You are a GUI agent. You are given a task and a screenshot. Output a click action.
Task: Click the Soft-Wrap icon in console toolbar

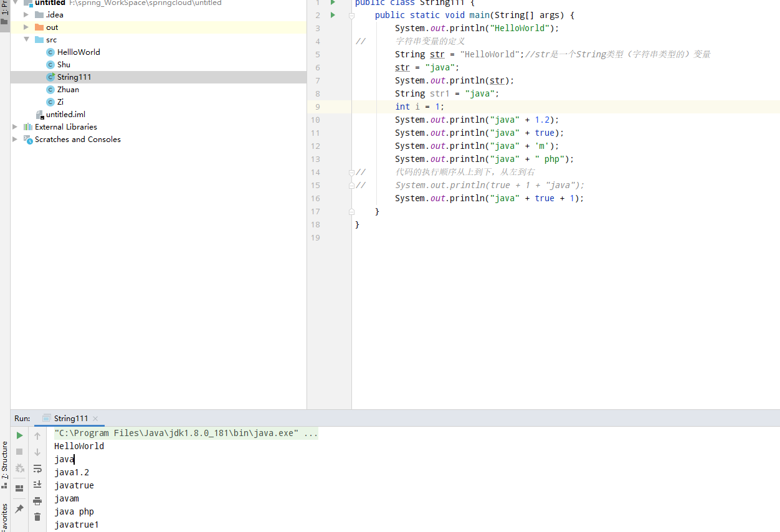tap(37, 468)
